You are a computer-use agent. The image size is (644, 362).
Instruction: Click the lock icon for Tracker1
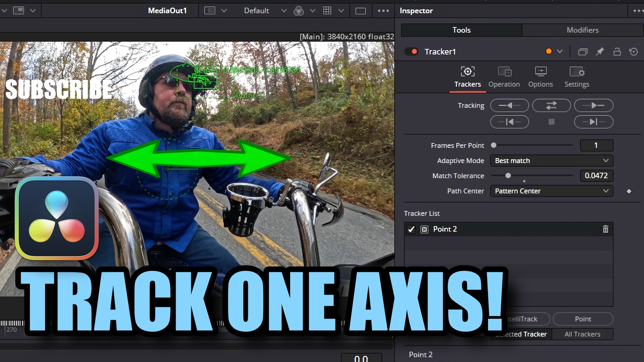616,52
